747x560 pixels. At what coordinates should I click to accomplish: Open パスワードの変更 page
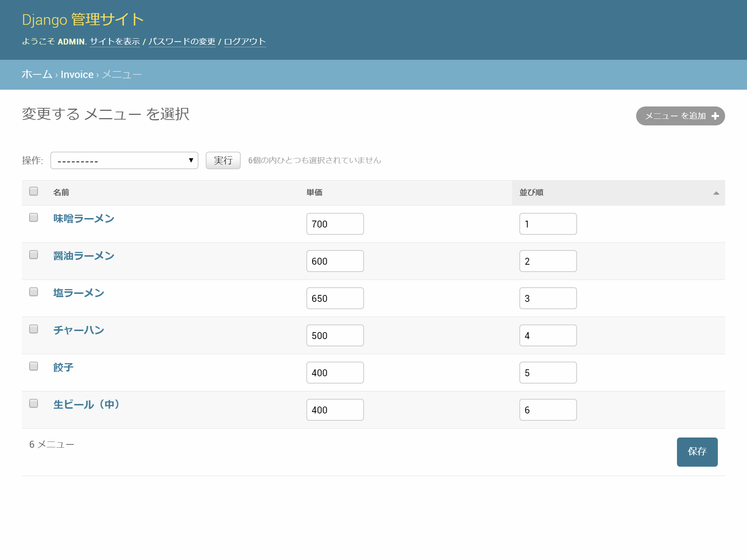coord(182,42)
